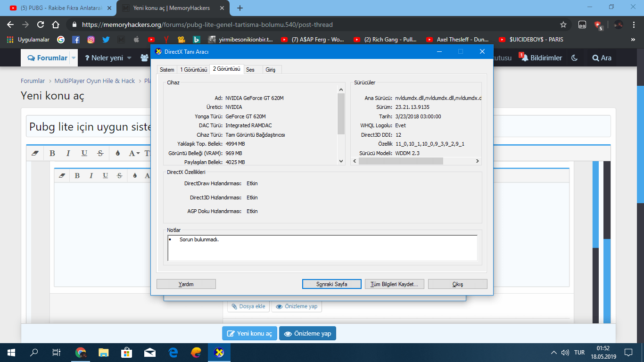
Task: Open Chrome's three-dot menu
Action: point(634,25)
